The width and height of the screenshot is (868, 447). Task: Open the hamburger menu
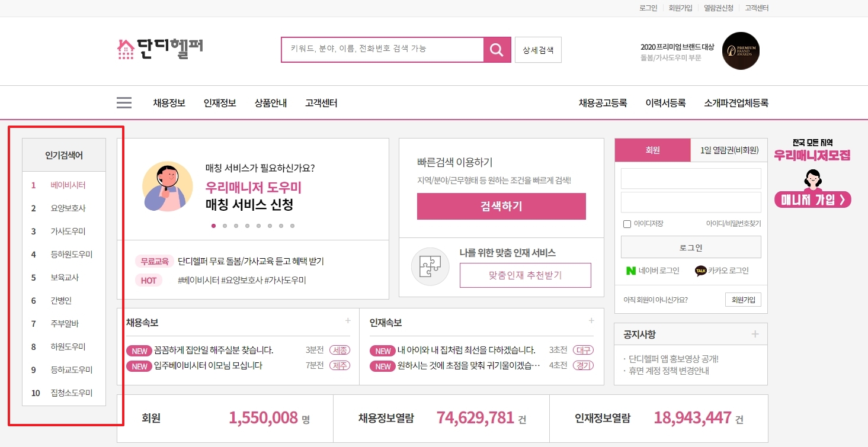point(124,102)
